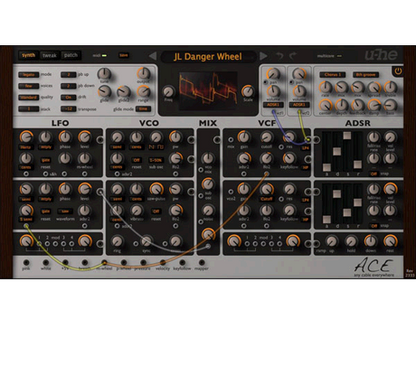Click the second ADSR release slider

click(x=357, y=202)
